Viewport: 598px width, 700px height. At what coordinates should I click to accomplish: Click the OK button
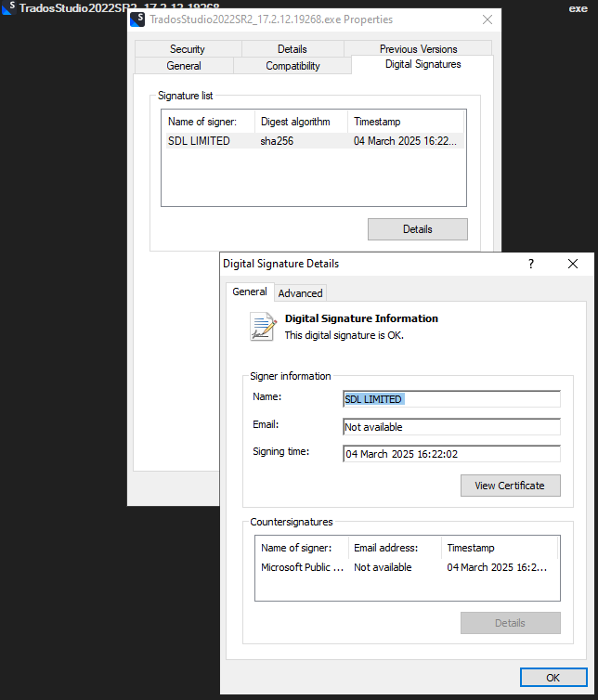[x=553, y=677]
